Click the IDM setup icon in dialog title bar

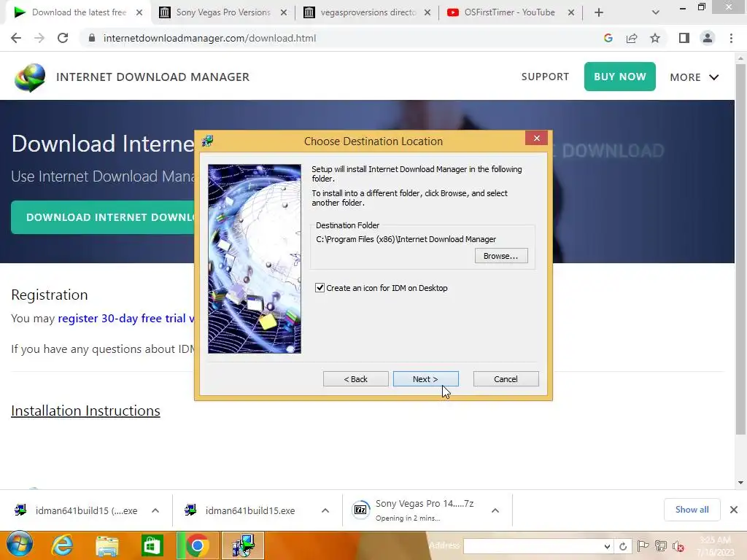tap(208, 141)
